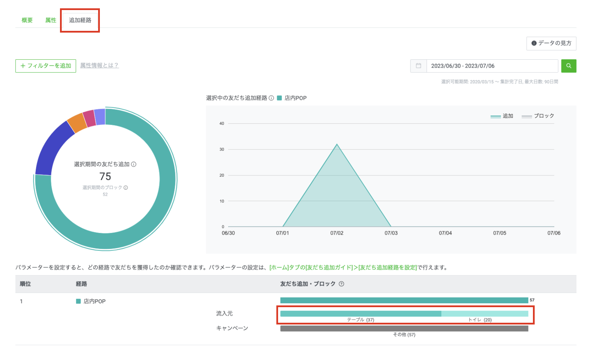Toggle the 追加 series in chart legend
The height and width of the screenshot is (364, 595).
coord(502,116)
